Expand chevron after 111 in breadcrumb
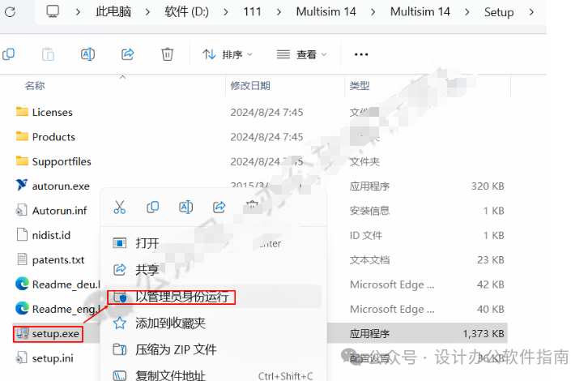The height and width of the screenshot is (381, 588). point(279,12)
